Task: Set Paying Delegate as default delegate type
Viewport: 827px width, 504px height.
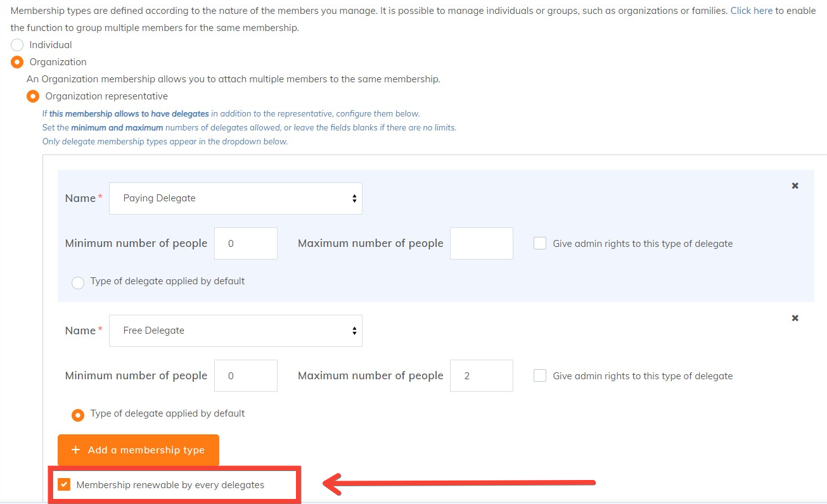Action: point(78,283)
